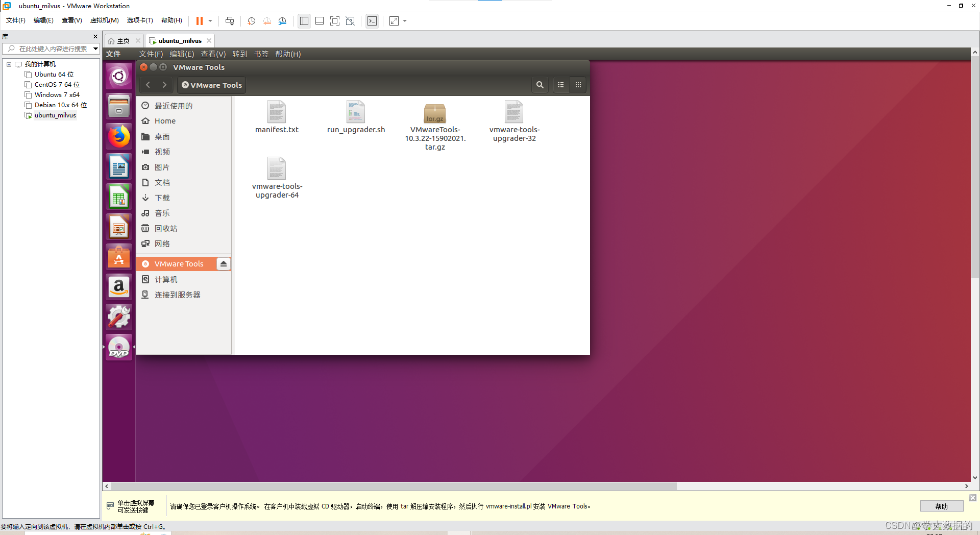Open VMware 虚拟机(M) menu

click(x=104, y=20)
